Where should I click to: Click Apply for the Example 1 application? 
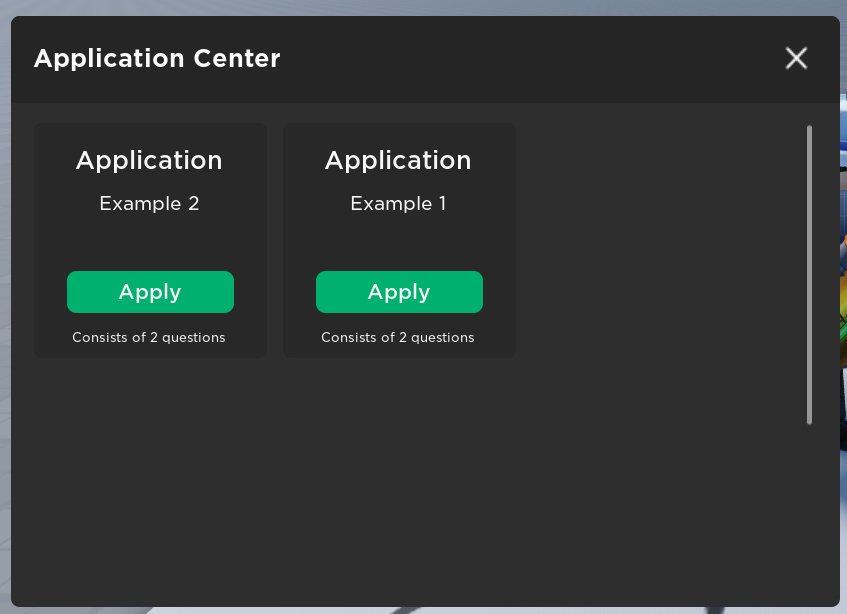(x=399, y=292)
